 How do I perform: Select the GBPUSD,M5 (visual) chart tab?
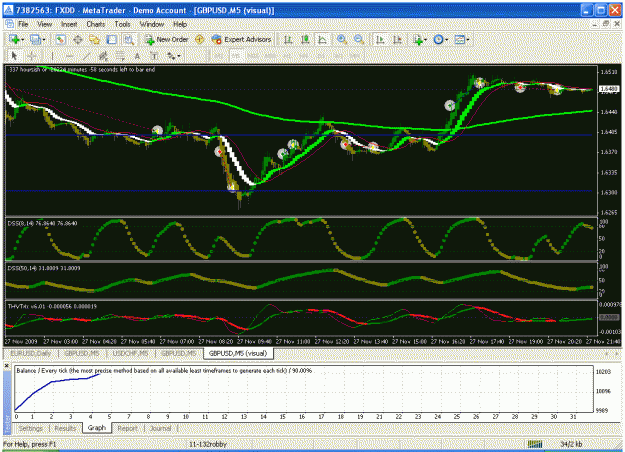click(238, 353)
